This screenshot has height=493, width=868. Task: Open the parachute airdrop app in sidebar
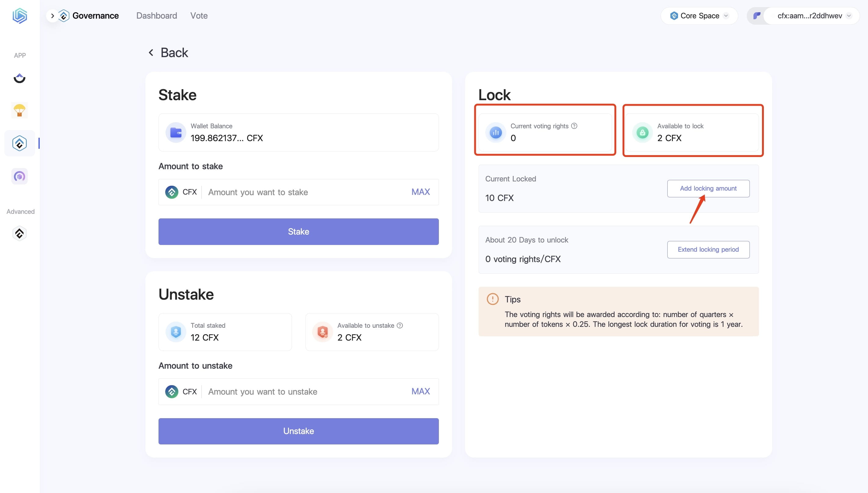tap(19, 110)
